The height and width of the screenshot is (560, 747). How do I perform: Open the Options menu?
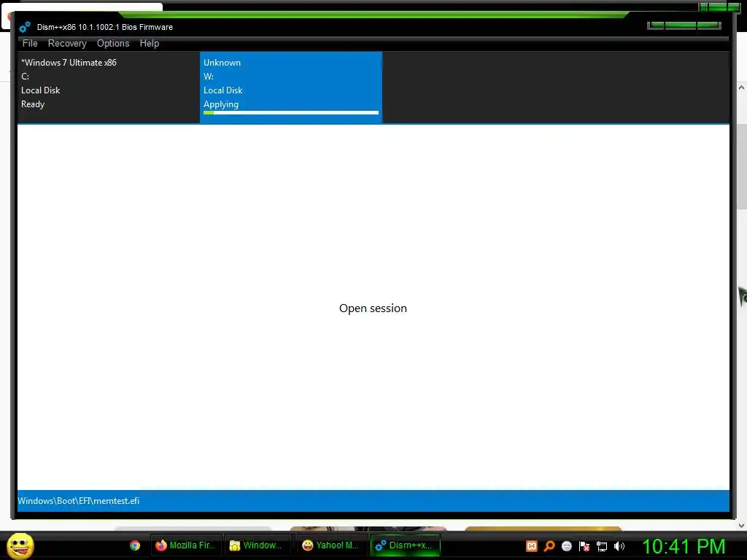pos(113,43)
